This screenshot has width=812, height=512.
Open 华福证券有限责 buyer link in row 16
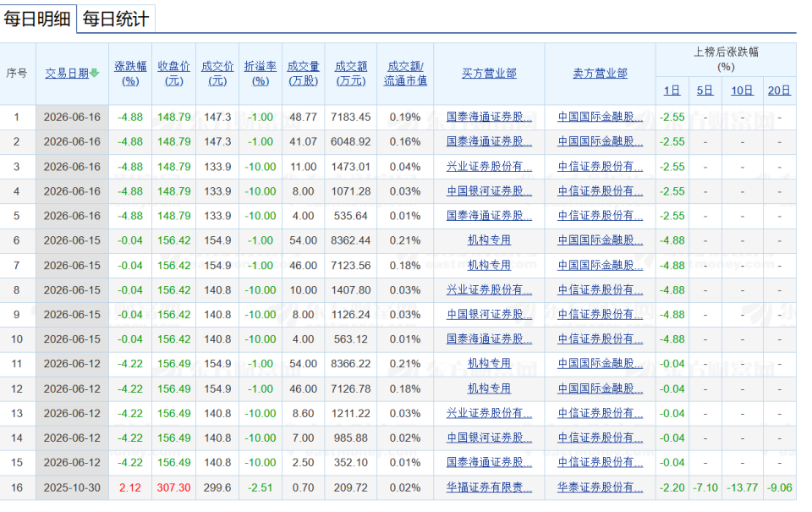pyautogui.click(x=490, y=487)
